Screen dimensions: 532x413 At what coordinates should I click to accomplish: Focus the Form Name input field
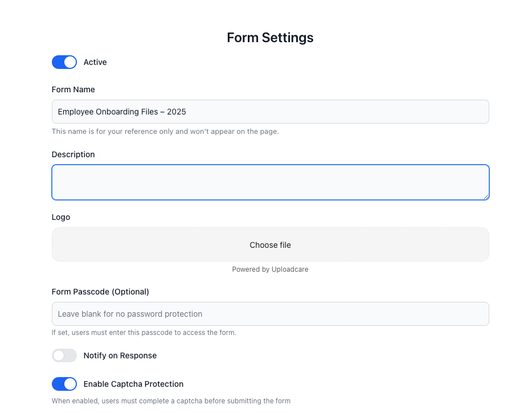coord(270,112)
